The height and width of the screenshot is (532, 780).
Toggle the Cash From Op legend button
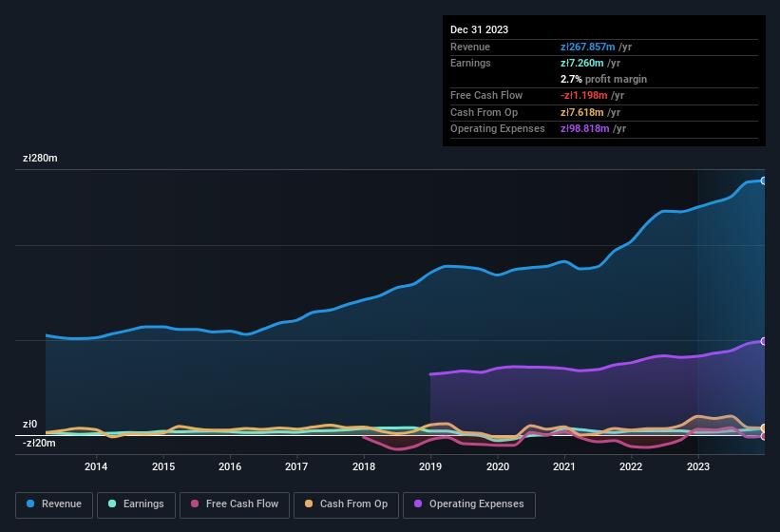click(346, 504)
